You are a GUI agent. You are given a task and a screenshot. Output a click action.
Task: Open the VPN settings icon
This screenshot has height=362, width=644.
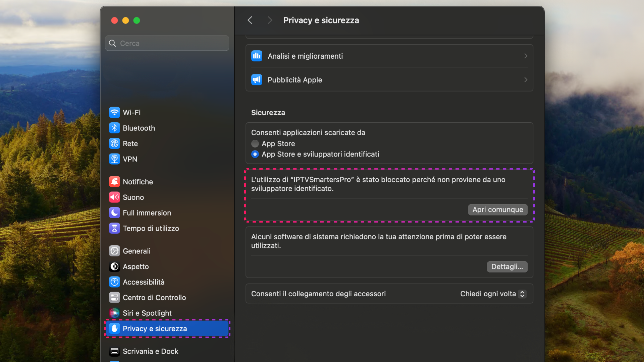tap(114, 159)
